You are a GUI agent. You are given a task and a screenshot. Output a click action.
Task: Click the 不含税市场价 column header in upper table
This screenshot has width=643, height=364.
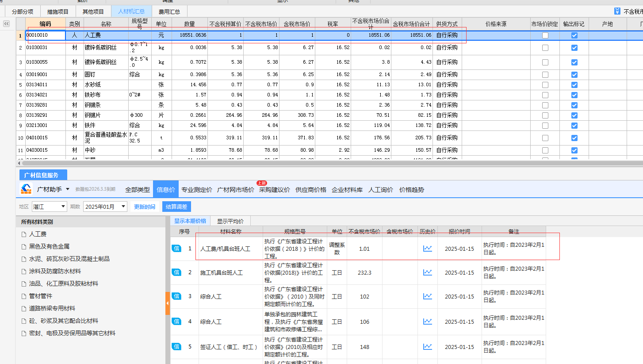261,24
